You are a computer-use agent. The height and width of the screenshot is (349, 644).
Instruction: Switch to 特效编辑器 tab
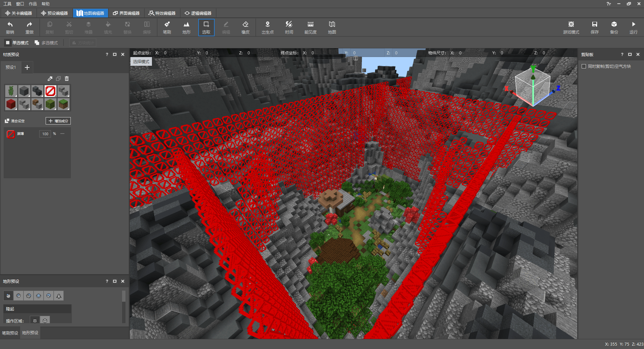162,13
